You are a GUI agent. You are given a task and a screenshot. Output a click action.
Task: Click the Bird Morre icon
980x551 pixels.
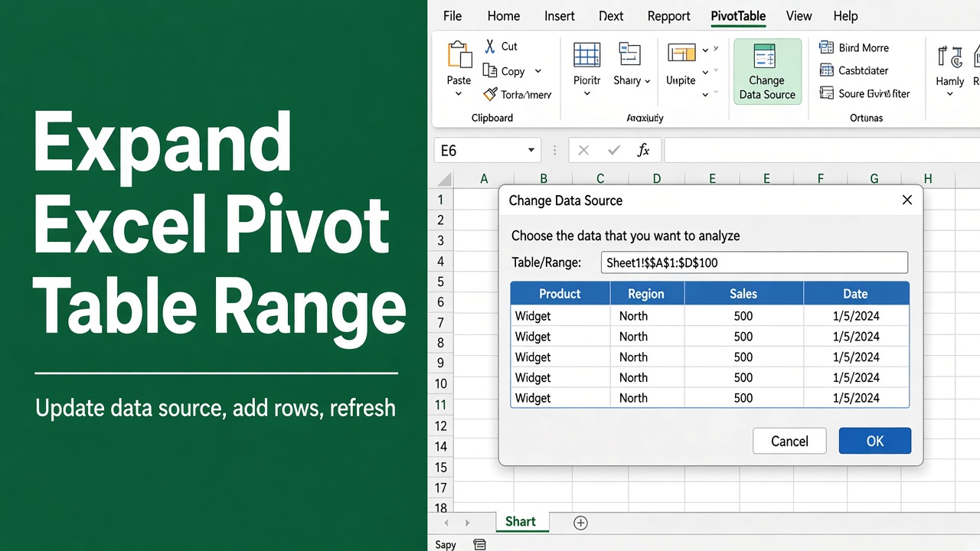click(826, 47)
